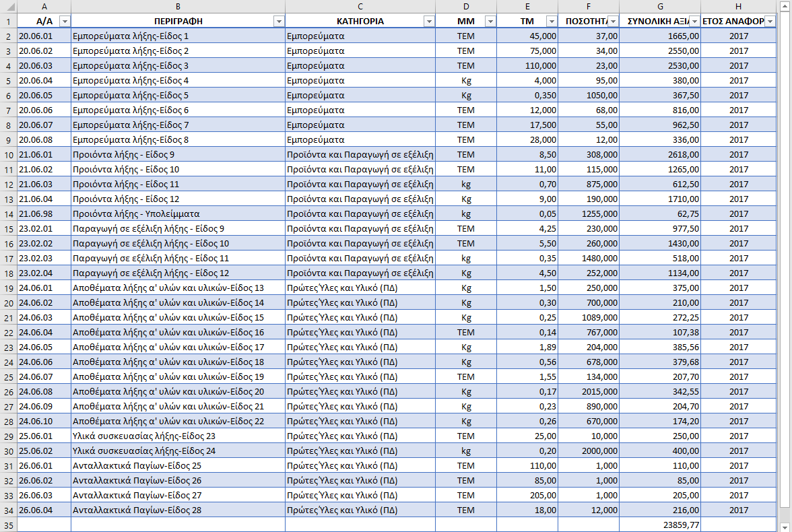Expand the ΠΟΣΟΤΗΤΑ filter dropdown
This screenshot has height=532, width=792.
coord(613,22)
